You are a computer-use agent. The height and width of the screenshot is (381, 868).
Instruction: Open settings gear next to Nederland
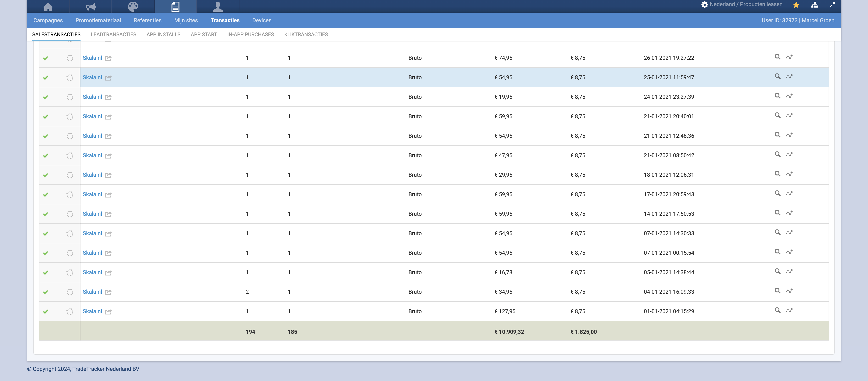[705, 4]
